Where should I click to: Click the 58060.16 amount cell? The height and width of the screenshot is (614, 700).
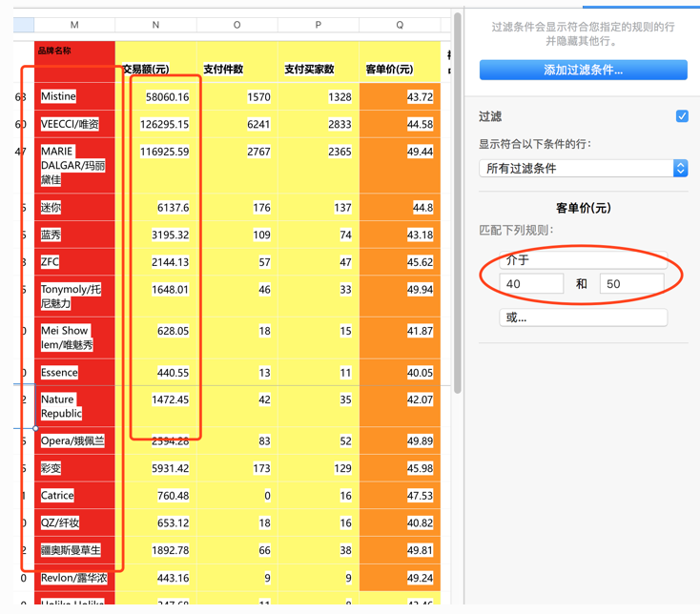point(155,96)
